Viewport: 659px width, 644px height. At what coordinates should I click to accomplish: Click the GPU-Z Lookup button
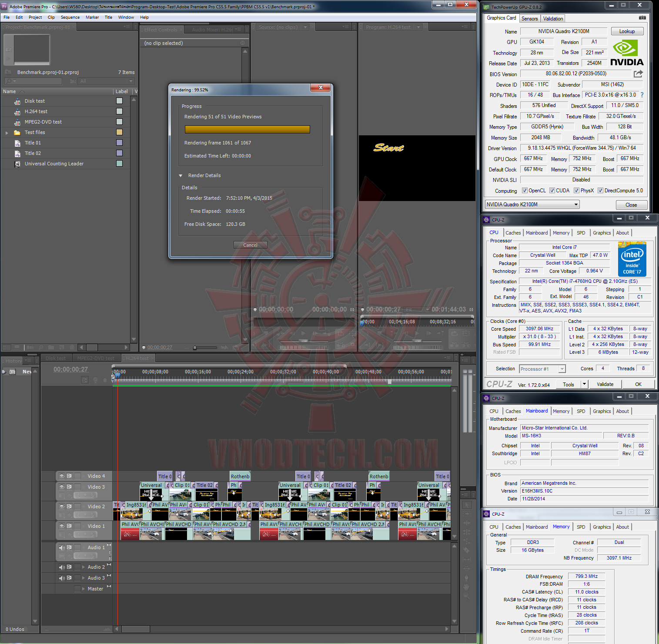[x=627, y=31]
